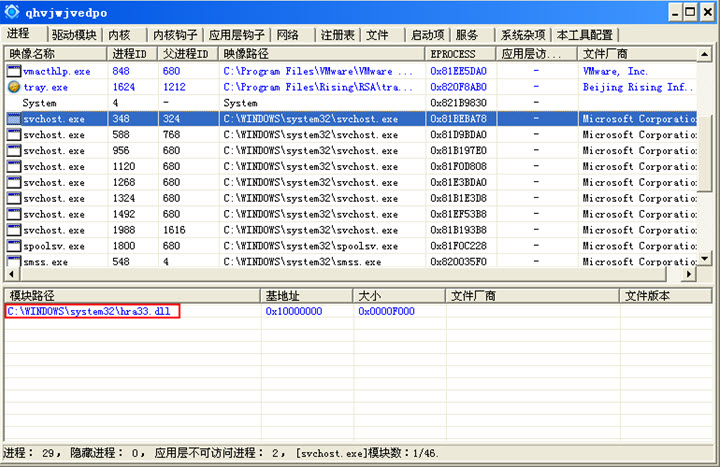
Task: Click icon of svchost.exe with PID 1120
Action: (x=14, y=167)
